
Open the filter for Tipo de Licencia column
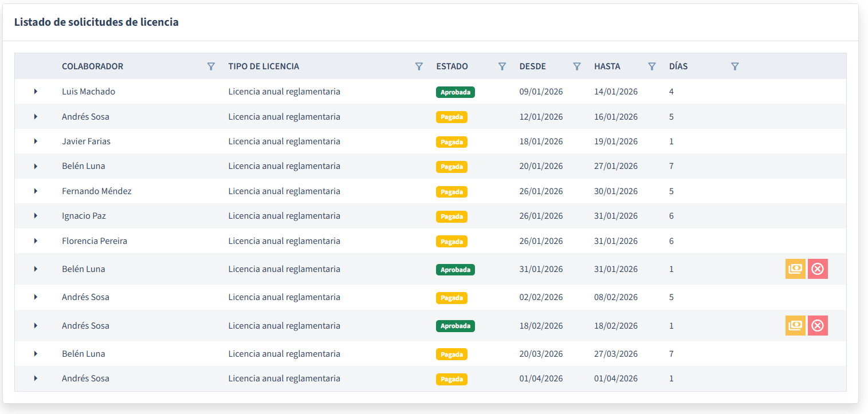419,66
